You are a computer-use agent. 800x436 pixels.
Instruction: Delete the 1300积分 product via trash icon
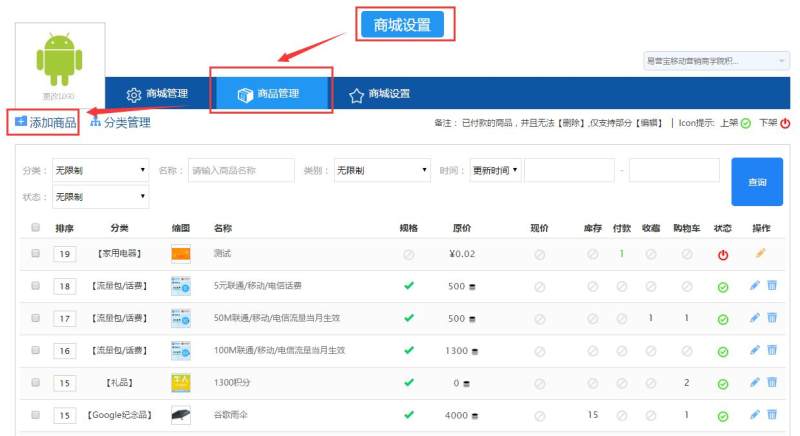point(771,382)
